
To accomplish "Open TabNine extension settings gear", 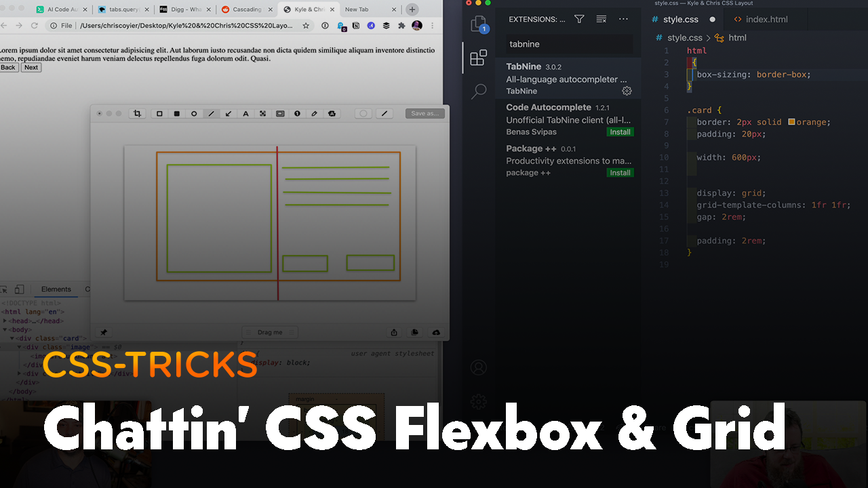I will click(627, 91).
